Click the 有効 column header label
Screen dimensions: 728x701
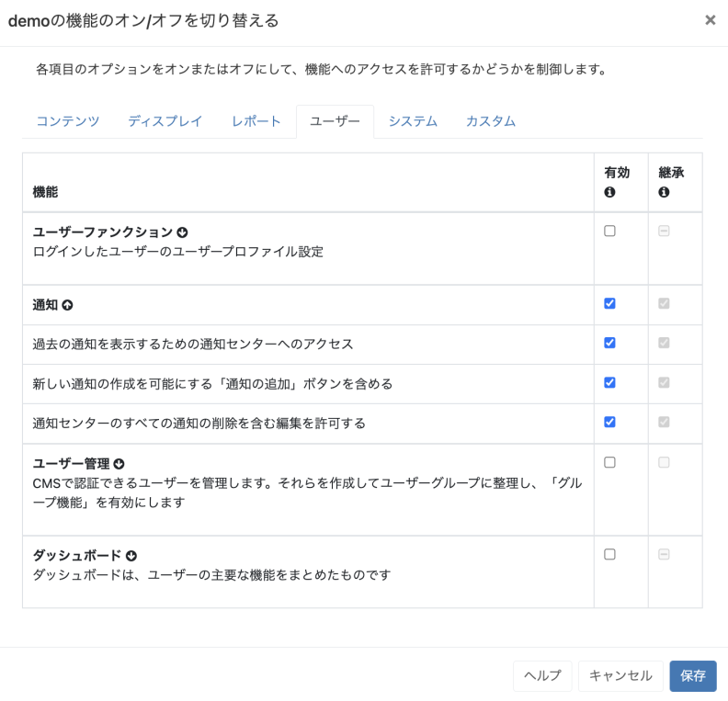[x=617, y=173]
